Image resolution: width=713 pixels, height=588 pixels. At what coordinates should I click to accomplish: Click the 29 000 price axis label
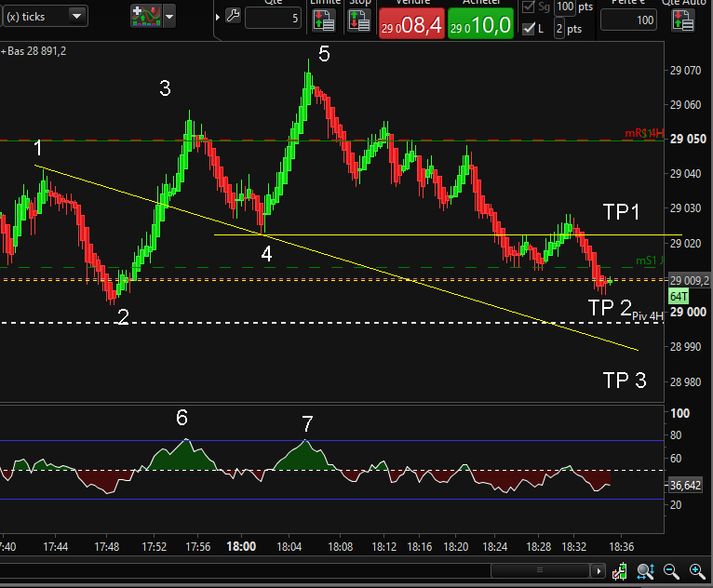(688, 312)
